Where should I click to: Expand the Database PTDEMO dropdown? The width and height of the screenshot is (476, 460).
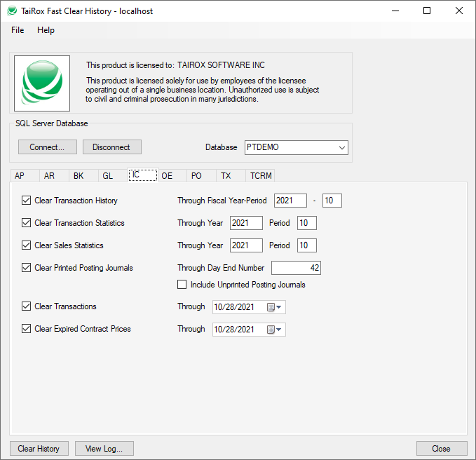click(342, 147)
